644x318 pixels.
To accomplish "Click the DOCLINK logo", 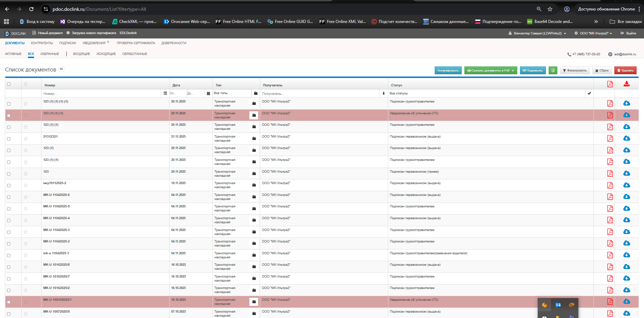I will (x=16, y=33).
